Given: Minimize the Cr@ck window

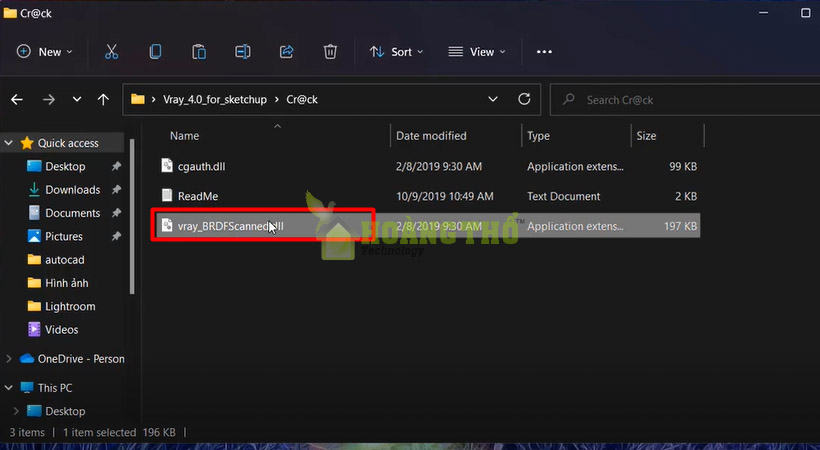Looking at the screenshot, I should click(764, 13).
